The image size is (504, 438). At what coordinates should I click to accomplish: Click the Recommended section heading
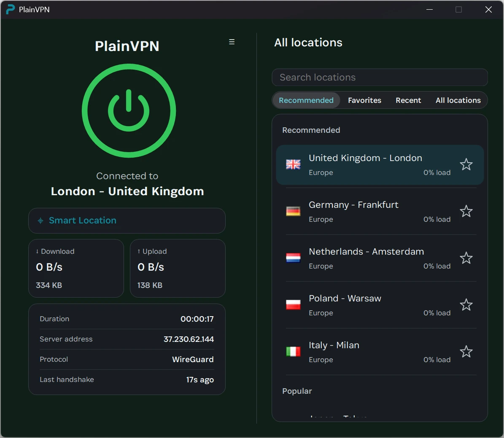[311, 130]
